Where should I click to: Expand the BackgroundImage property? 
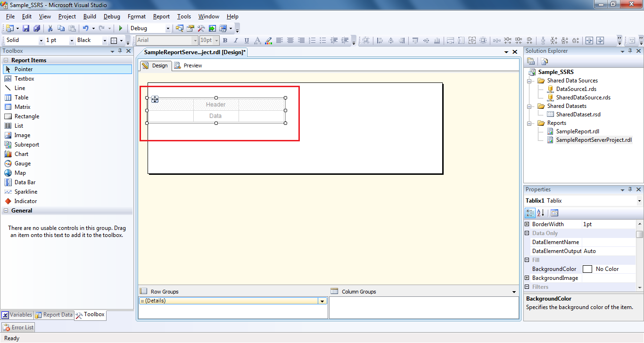(x=527, y=278)
